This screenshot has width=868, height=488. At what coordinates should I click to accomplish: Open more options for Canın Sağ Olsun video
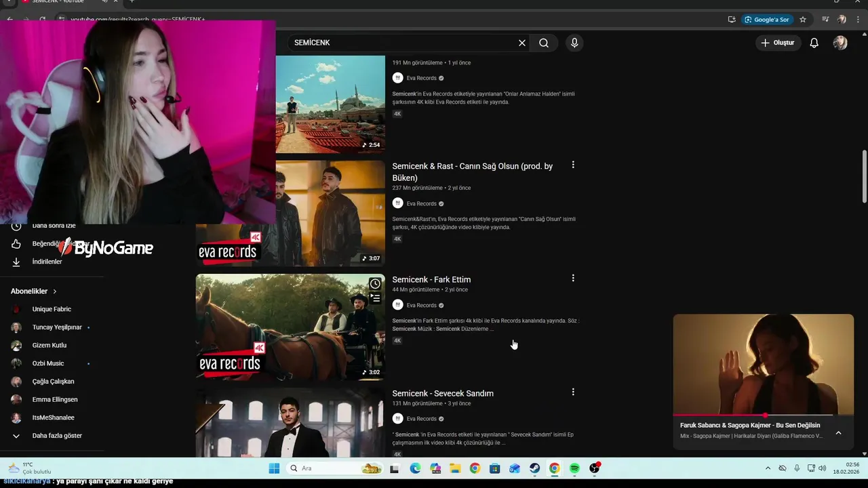[573, 165]
